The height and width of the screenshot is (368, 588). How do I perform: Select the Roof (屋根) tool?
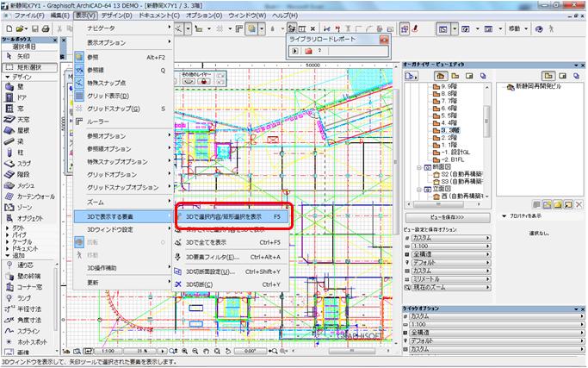[x=23, y=129]
